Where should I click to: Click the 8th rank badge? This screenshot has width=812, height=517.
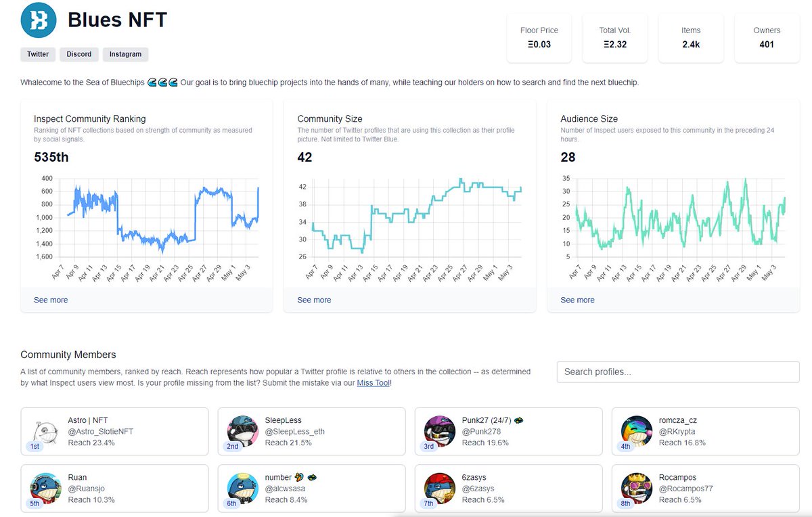625,503
